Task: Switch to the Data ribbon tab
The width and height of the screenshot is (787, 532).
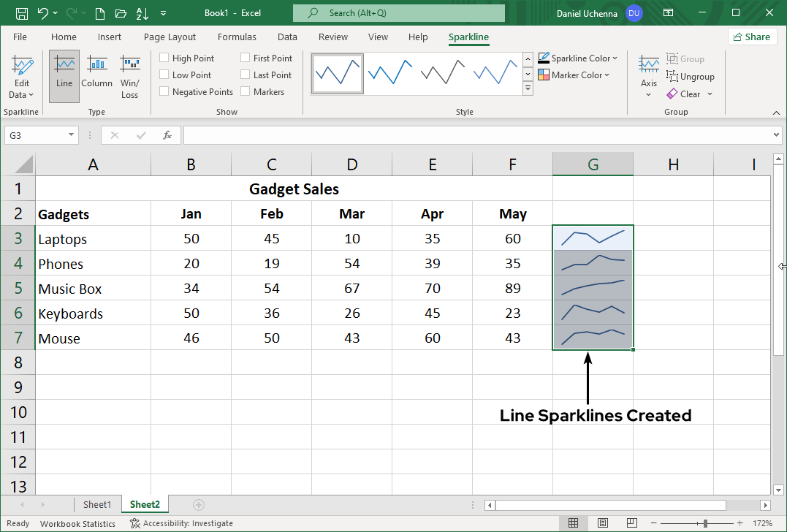Action: pos(286,37)
